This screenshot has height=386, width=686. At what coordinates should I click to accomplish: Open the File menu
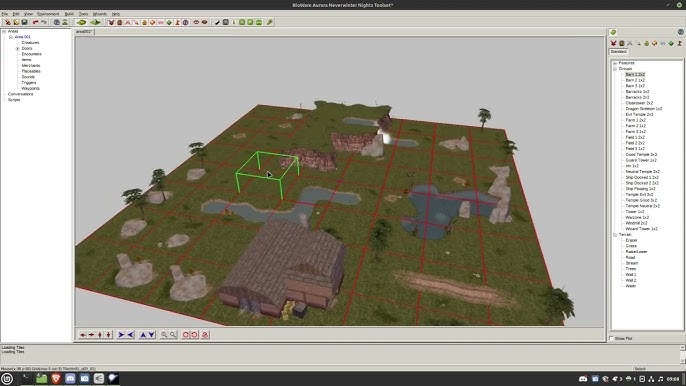click(4, 14)
